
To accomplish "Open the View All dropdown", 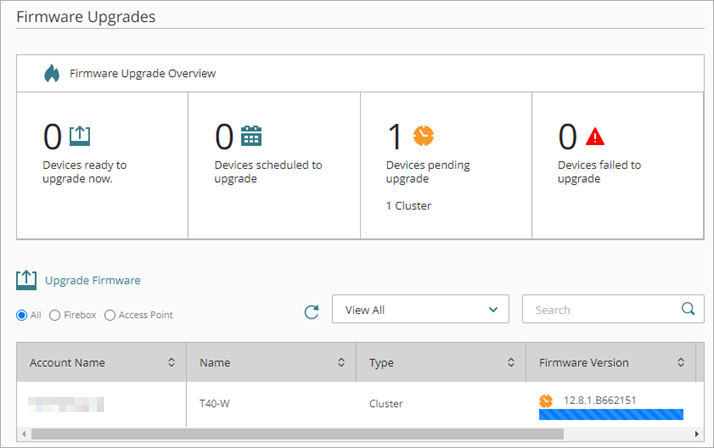I will pyautogui.click(x=420, y=310).
